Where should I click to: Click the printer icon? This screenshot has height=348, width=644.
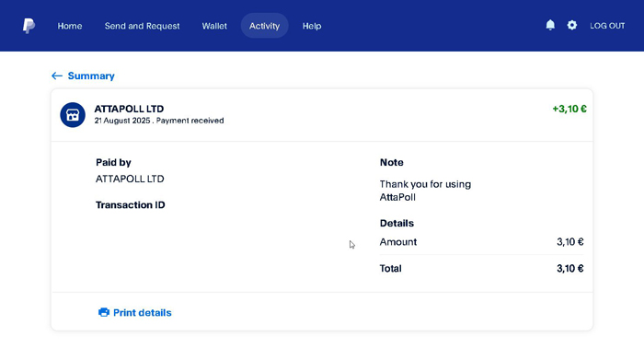(104, 312)
